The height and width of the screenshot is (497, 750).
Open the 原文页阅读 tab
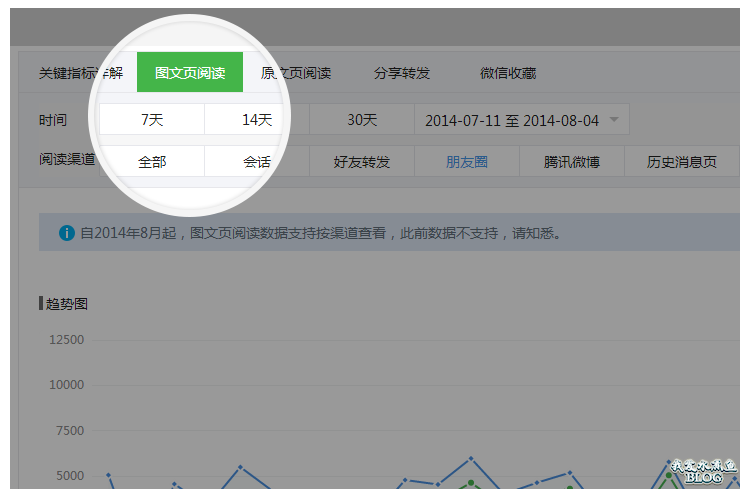(x=296, y=73)
